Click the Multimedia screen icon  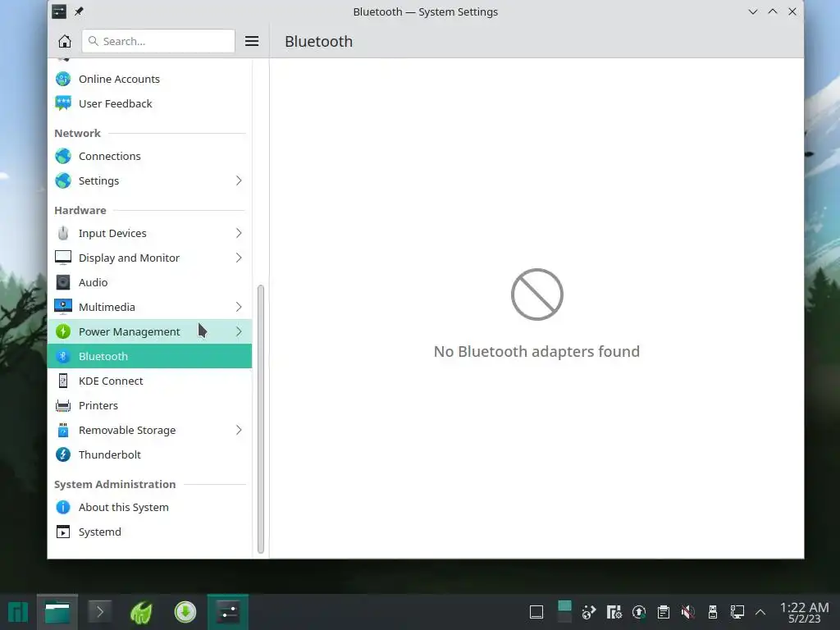point(62,307)
